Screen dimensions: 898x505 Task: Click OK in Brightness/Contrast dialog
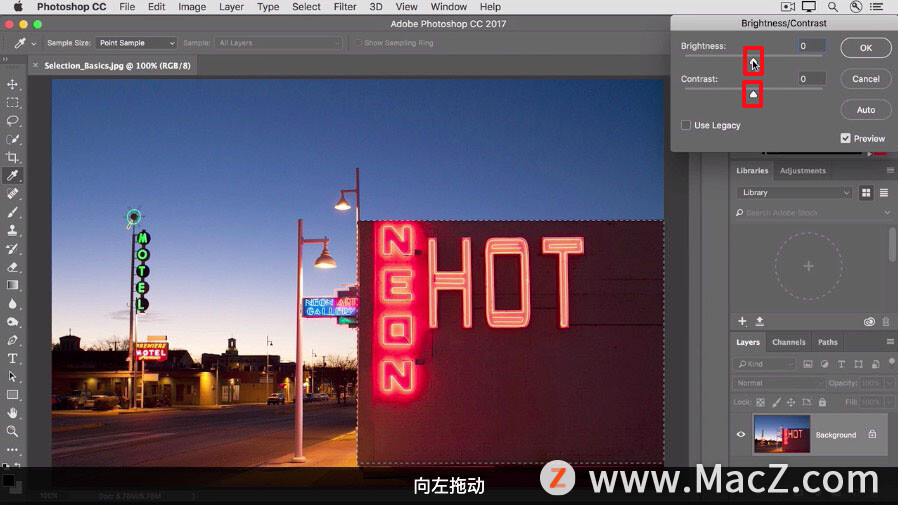tap(866, 48)
